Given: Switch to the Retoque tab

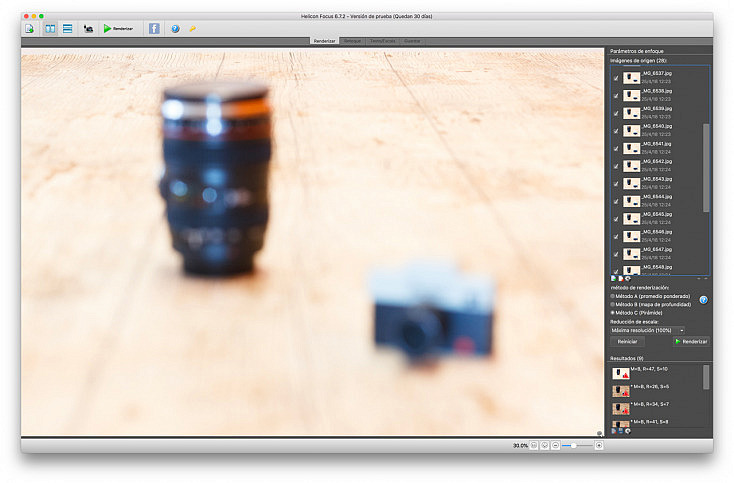Looking at the screenshot, I should (x=352, y=41).
